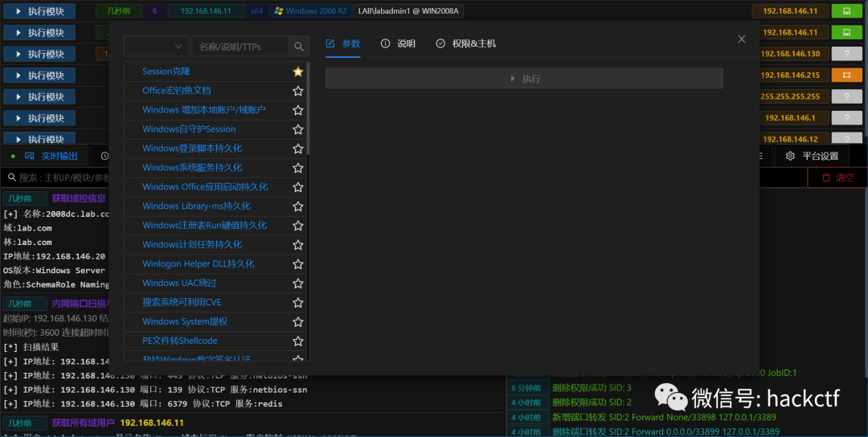Expand the 执行模块 button in the fourth row
The width and height of the screenshot is (868, 437).
point(39,76)
